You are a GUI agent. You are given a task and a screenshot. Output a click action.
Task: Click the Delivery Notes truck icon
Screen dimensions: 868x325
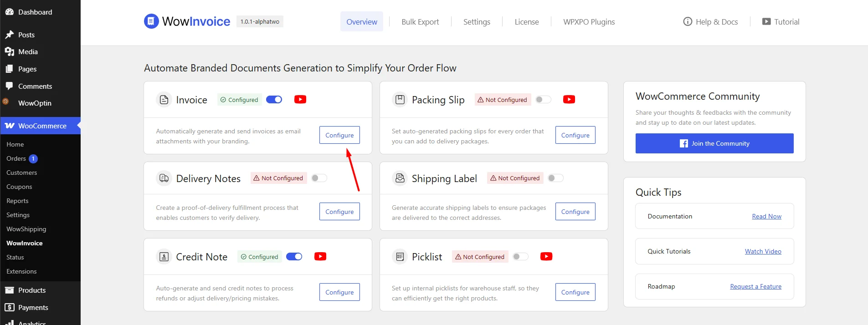164,178
